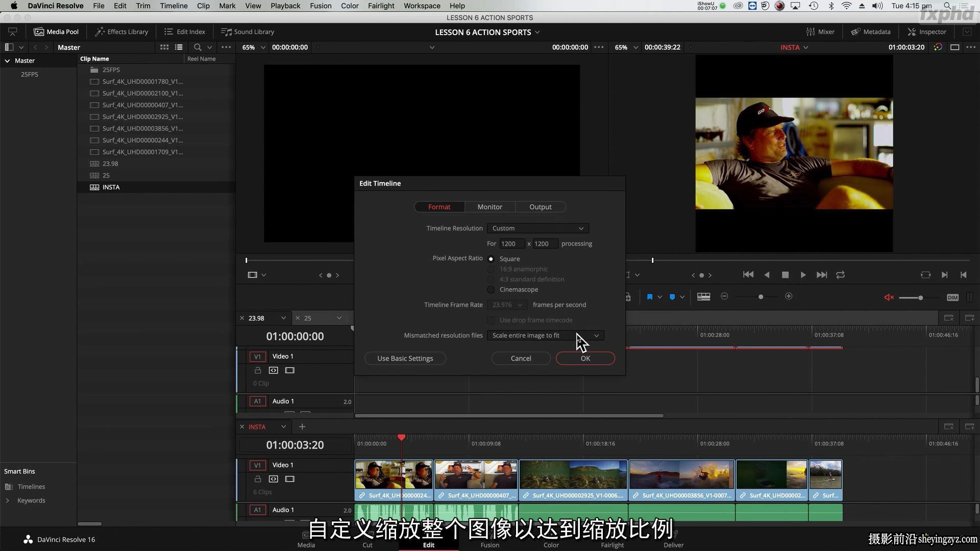980x551 pixels.
Task: Open Timeline Resolution dropdown
Action: coord(538,229)
